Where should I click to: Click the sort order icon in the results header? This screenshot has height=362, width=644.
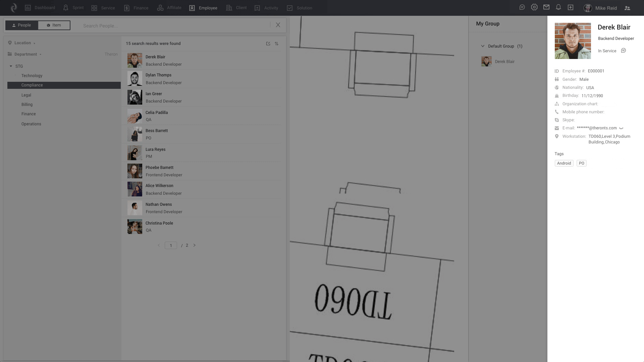pyautogui.click(x=276, y=44)
